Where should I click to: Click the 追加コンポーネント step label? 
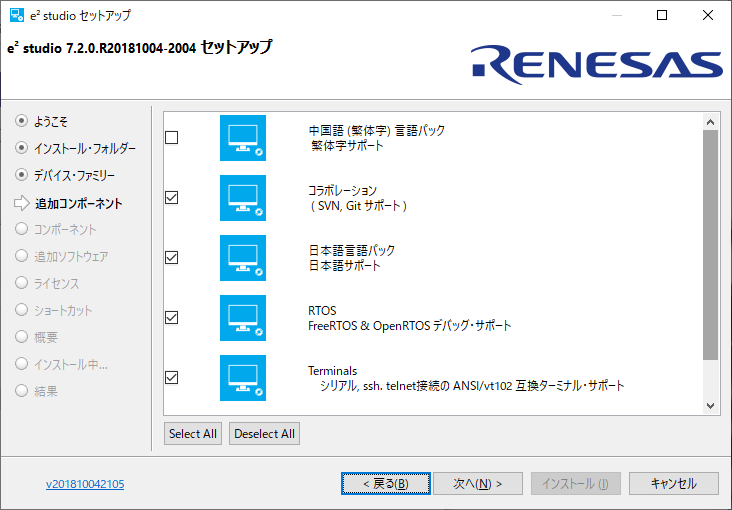coord(78,203)
